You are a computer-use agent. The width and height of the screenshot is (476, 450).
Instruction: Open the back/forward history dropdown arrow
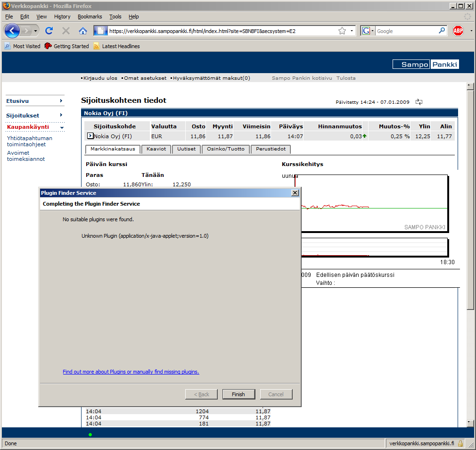pyautogui.click(x=35, y=31)
